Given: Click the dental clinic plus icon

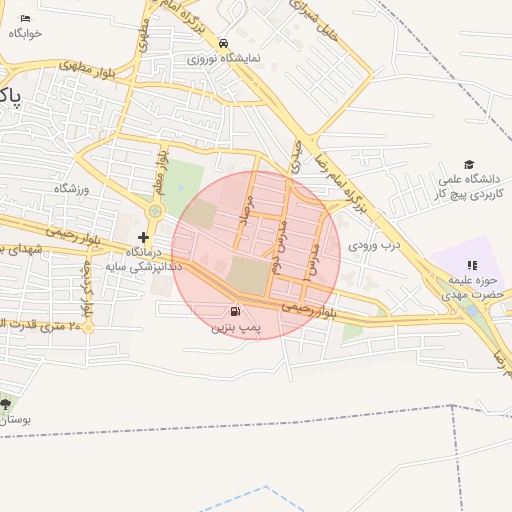Looking at the screenshot, I should [143, 237].
